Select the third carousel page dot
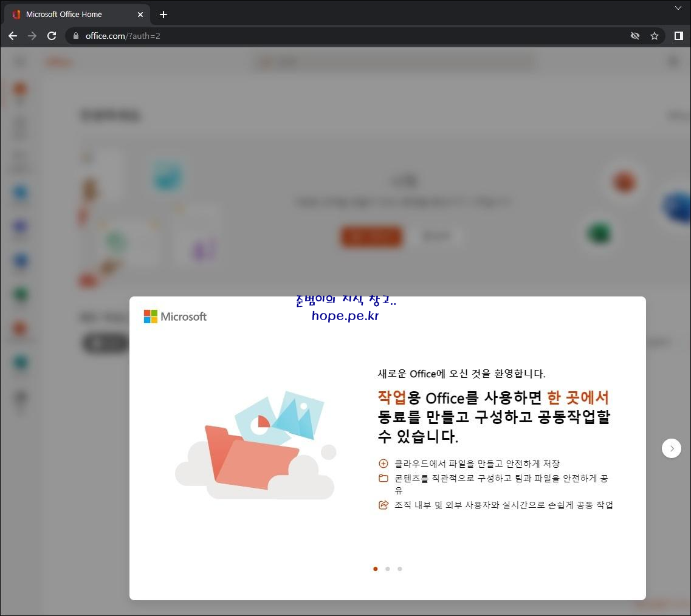The image size is (691, 616). [400, 569]
